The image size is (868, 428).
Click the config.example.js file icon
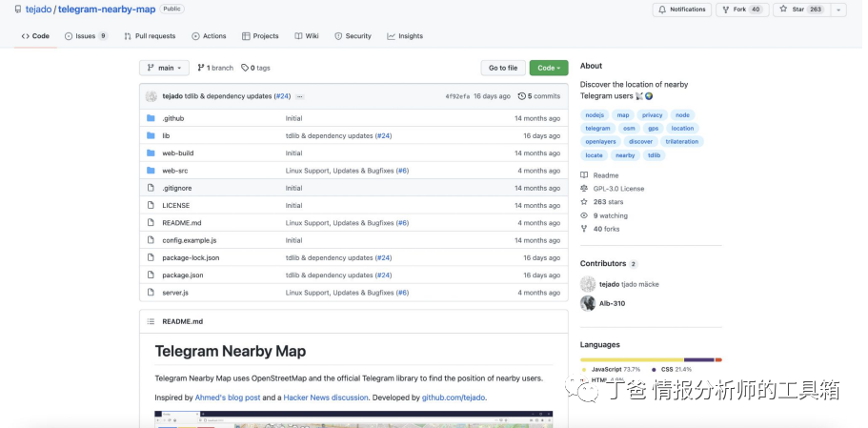coord(151,240)
